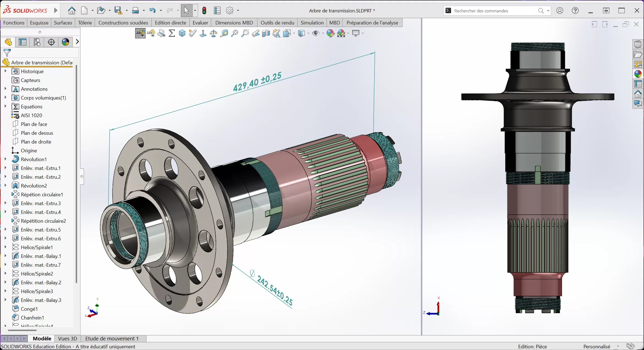The width and height of the screenshot is (644, 350).
Task: Open the Appearances sphere panel on right sidebar
Action: pos(638,73)
